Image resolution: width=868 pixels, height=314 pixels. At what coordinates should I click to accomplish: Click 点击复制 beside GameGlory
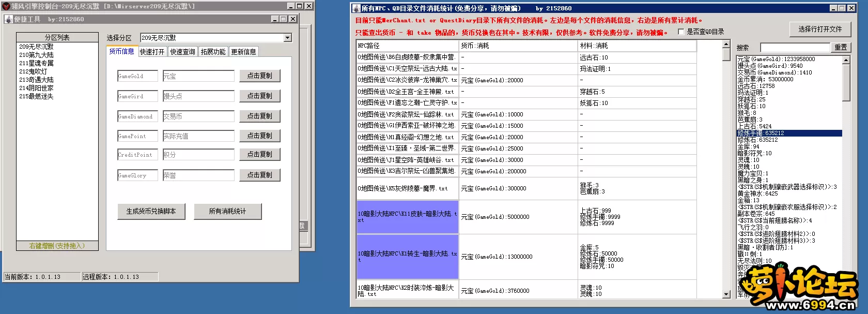tap(259, 175)
